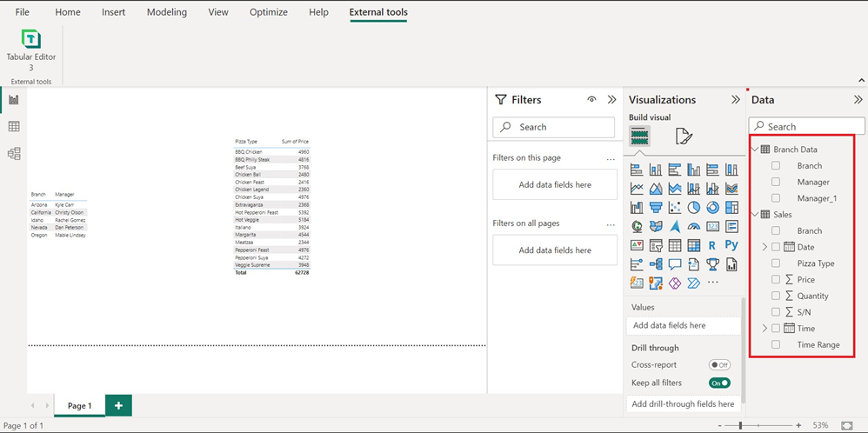Select the Card visual icon

(713, 226)
